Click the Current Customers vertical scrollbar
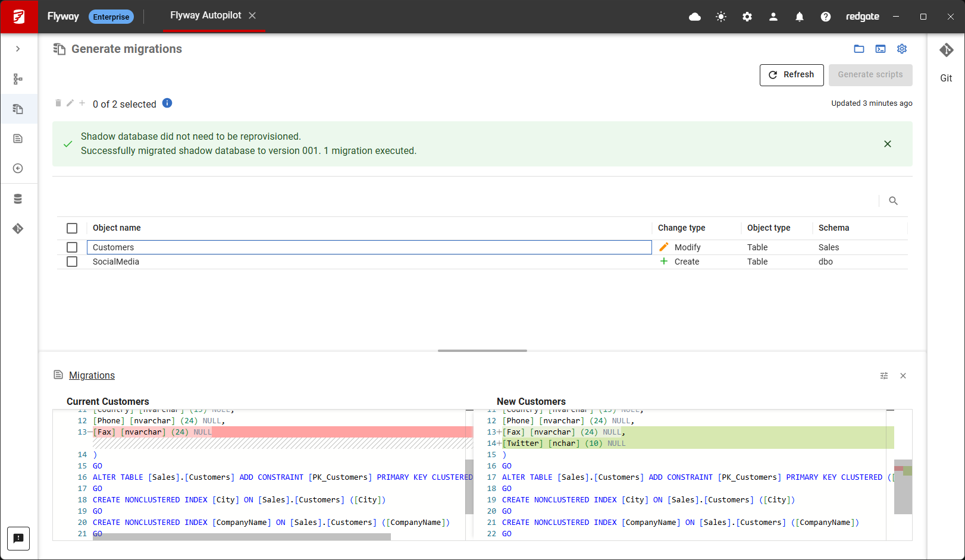Viewport: 965px width, 560px height. (469, 487)
